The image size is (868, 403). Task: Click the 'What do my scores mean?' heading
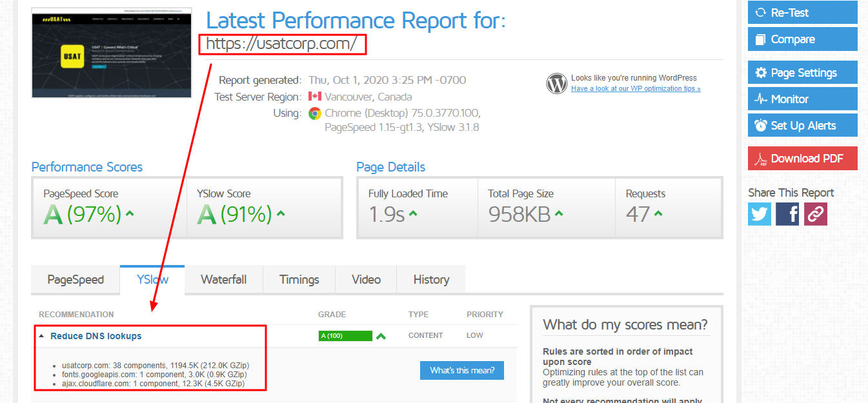pyautogui.click(x=625, y=324)
